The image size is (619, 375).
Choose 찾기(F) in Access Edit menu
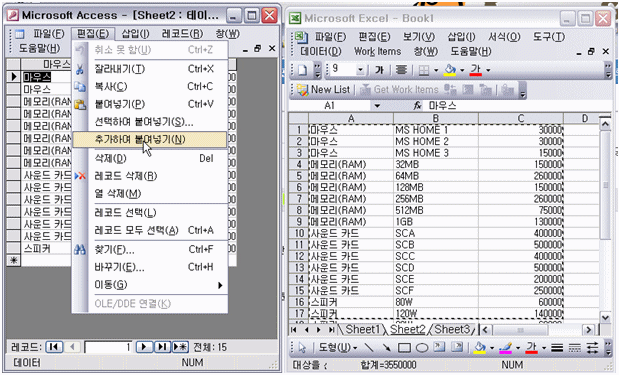(150, 249)
